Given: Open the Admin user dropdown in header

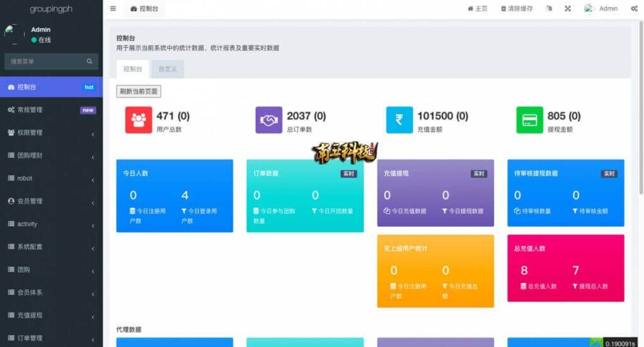Looking at the screenshot, I should tap(601, 9).
